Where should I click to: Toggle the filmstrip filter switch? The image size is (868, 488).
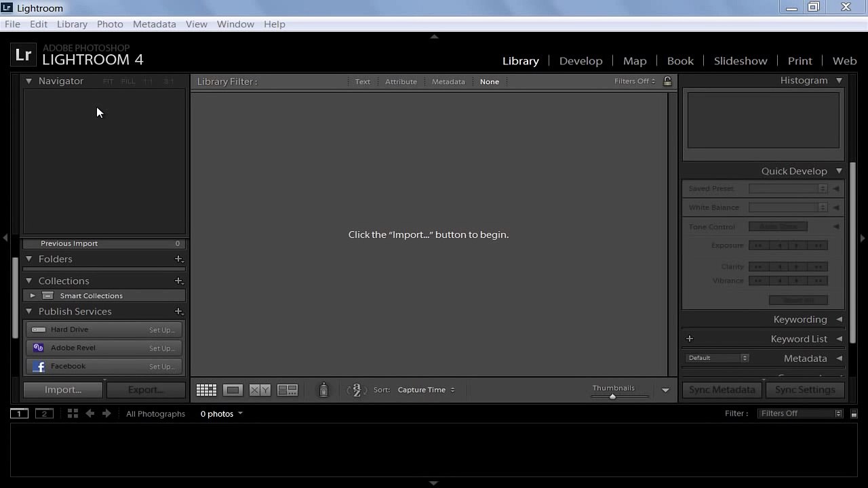coord(854,413)
